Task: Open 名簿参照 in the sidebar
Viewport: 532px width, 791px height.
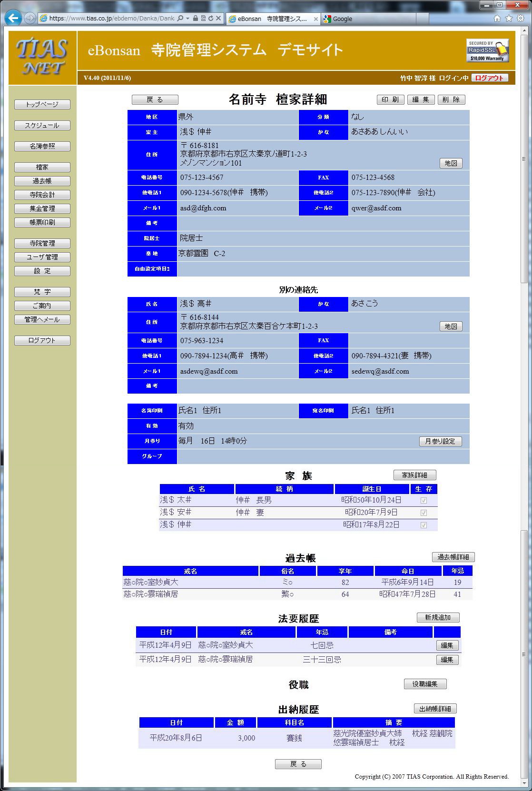Action: [42, 147]
